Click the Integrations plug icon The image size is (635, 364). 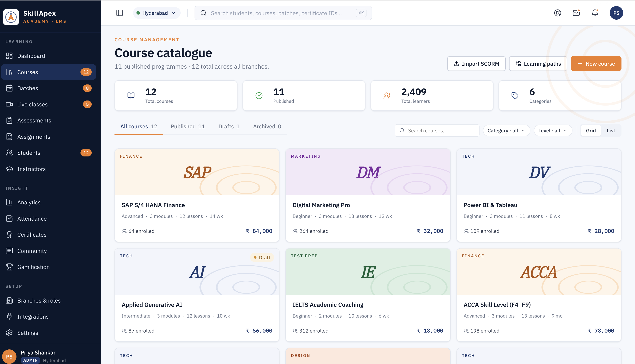pos(9,316)
